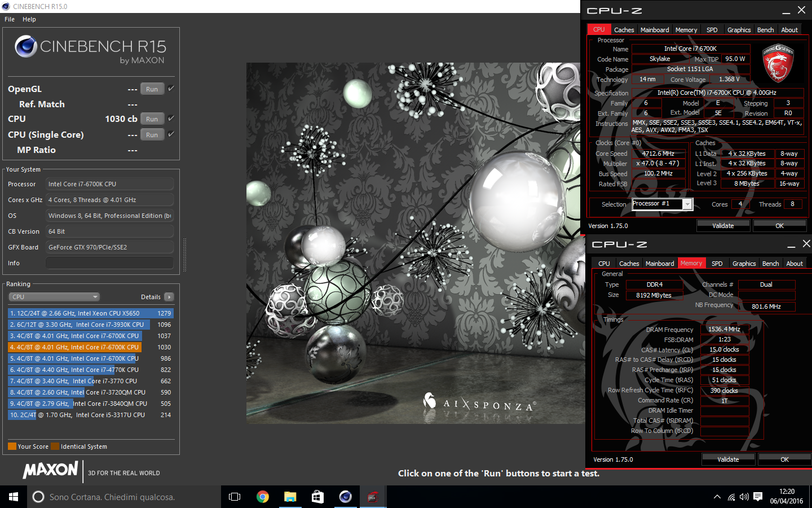This screenshot has width=812, height=508.
Task: Toggle the CPU test checkbox
Action: (x=171, y=118)
